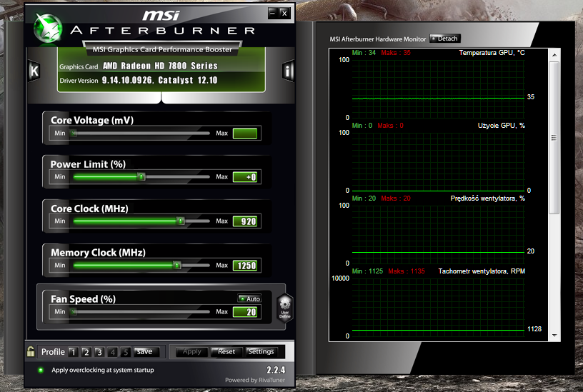
Task: Click the Tachometr wentylatora graph
Action: (x=438, y=307)
